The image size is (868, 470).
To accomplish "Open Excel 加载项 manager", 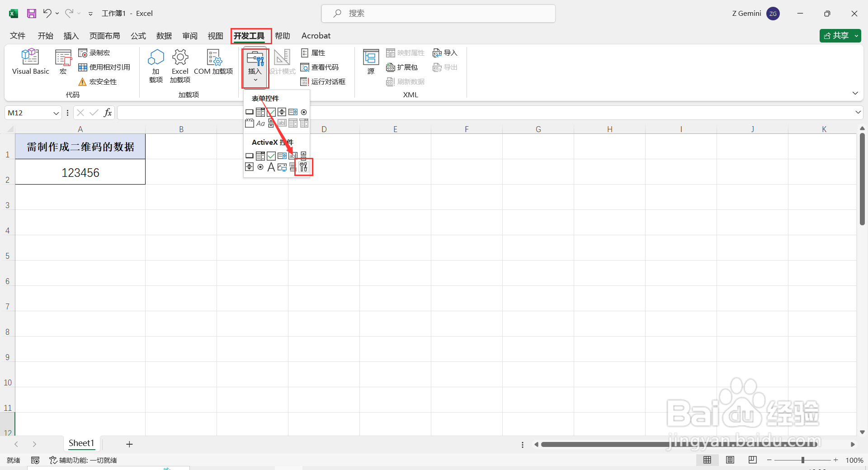I will click(x=180, y=66).
